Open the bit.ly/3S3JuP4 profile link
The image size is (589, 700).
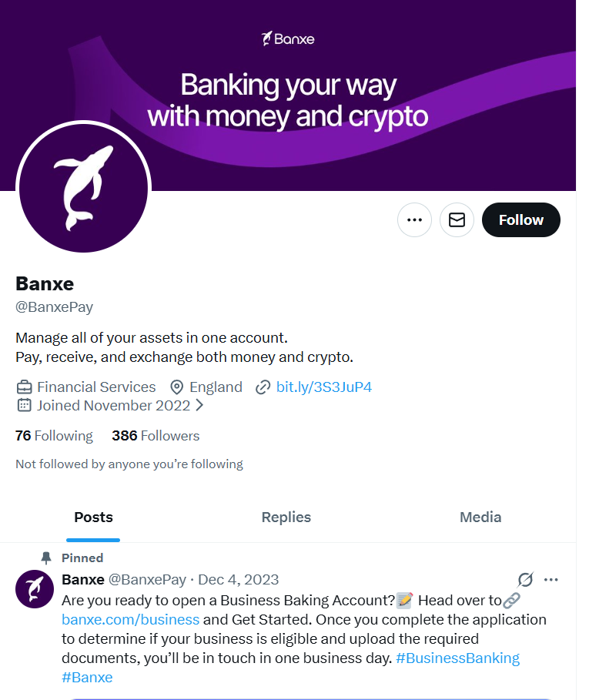point(323,387)
